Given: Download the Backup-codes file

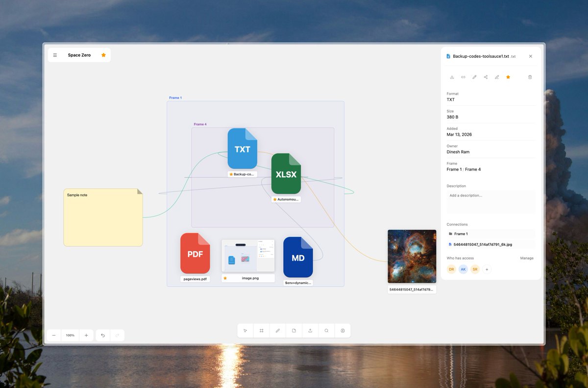Looking at the screenshot, I should (x=452, y=77).
